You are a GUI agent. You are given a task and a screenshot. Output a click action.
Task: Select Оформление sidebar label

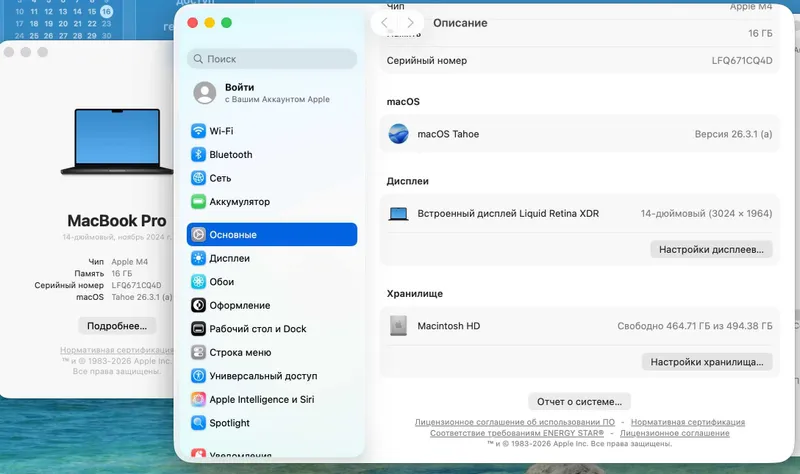pos(240,305)
